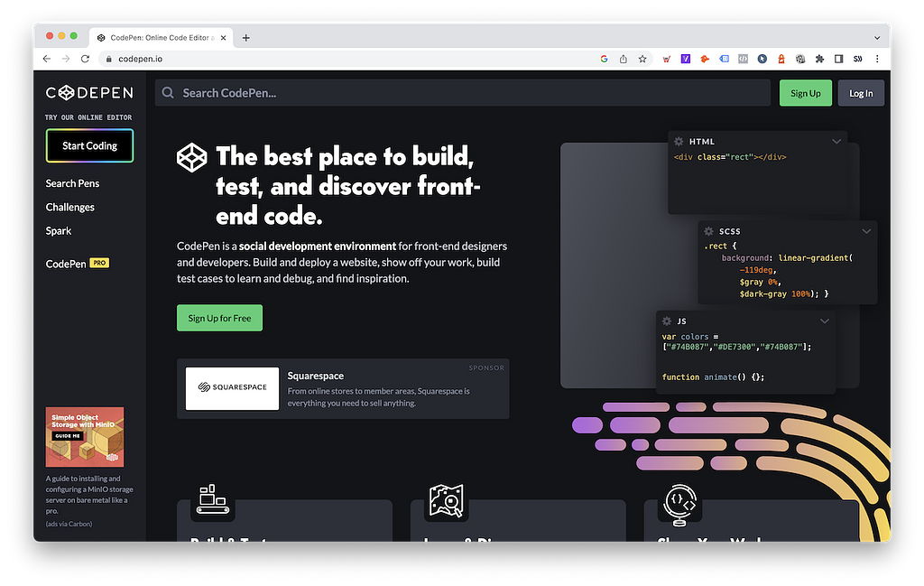Click the orange bird extension icon
Screen dimensions: 924x586
[x=705, y=59]
